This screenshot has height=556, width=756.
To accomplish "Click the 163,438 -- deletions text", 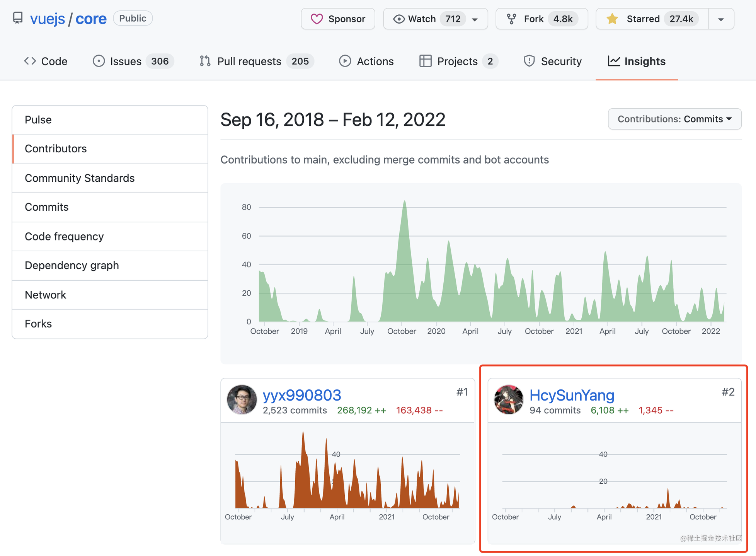I will [419, 410].
